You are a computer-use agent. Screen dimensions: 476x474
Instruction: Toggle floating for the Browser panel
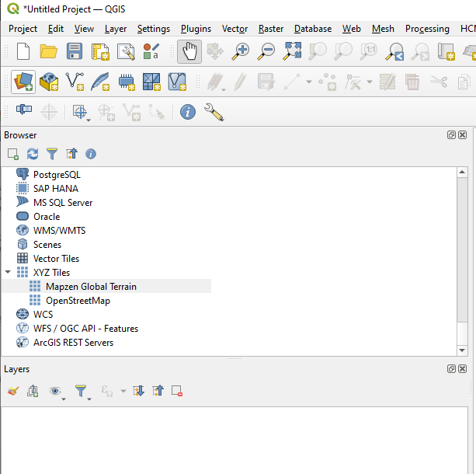[451, 135]
